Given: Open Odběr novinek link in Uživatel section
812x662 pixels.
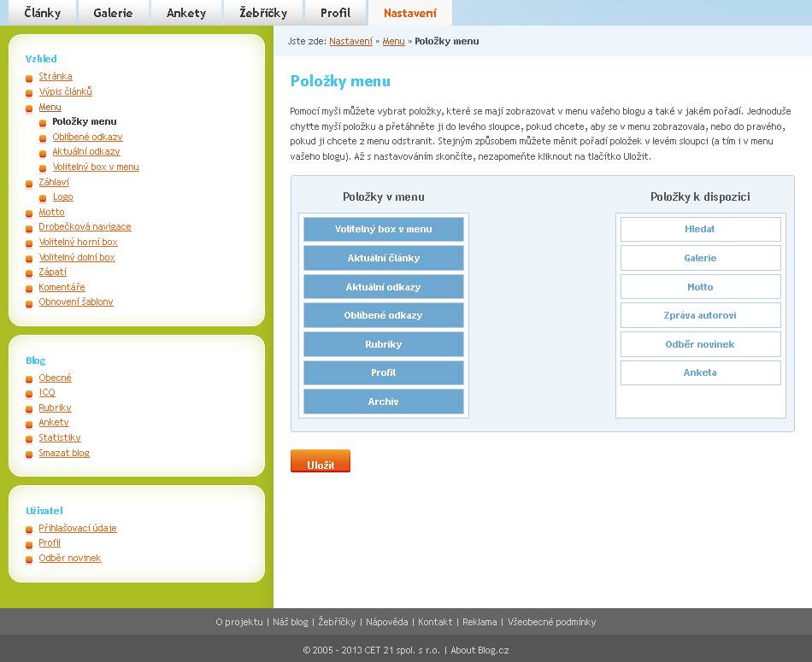Looking at the screenshot, I should pos(70,558).
